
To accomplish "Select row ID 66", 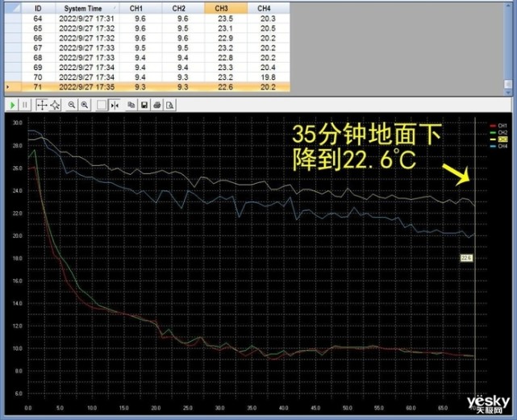I will click(x=147, y=38).
